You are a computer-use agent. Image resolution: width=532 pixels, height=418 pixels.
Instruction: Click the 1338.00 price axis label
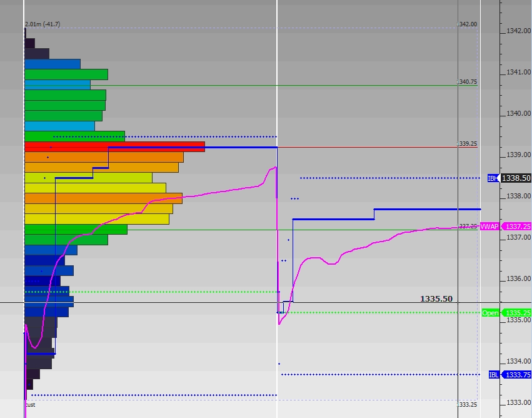pos(518,196)
